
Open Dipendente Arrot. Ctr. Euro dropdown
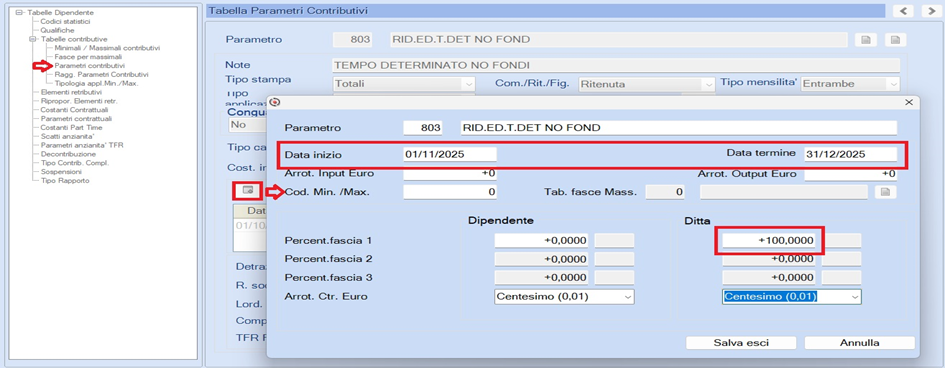coord(627,297)
